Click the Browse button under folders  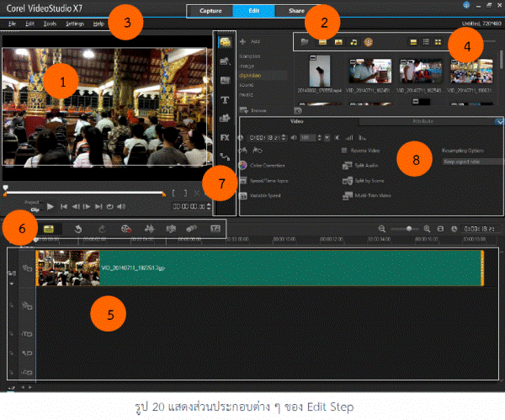[x=253, y=110]
